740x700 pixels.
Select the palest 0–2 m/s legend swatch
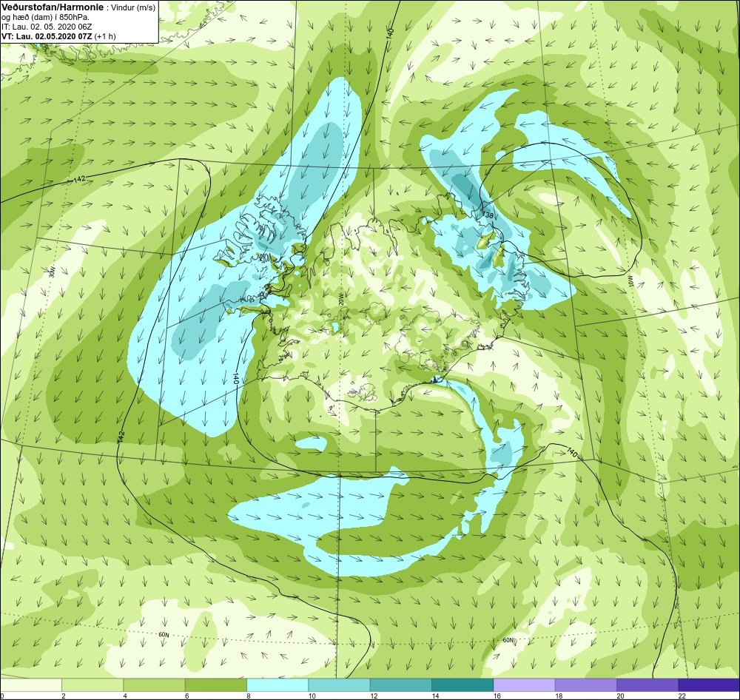pyautogui.click(x=30, y=684)
